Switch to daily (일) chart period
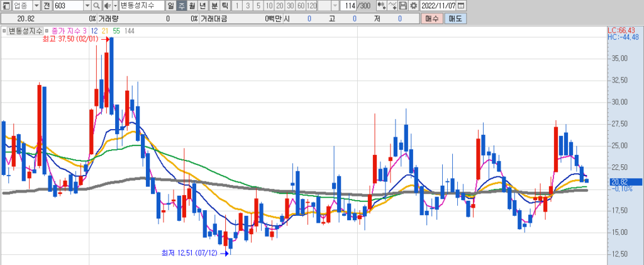 pyautogui.click(x=171, y=6)
